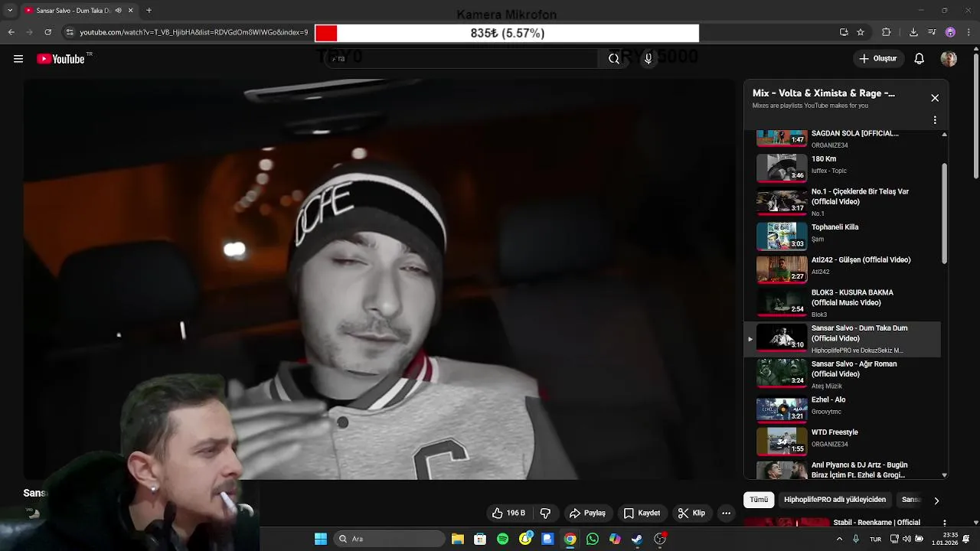Play Anıl Piyancı & DJ Artz - Bugün Biraz İçtim
Screen dimensions: 980x551
(842, 469)
